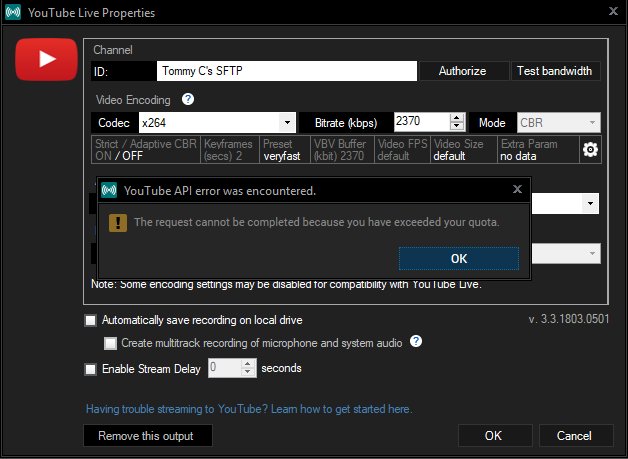This screenshot has width=628, height=459.
Task: Decrease stream delay seconds spinner
Action: point(248,372)
